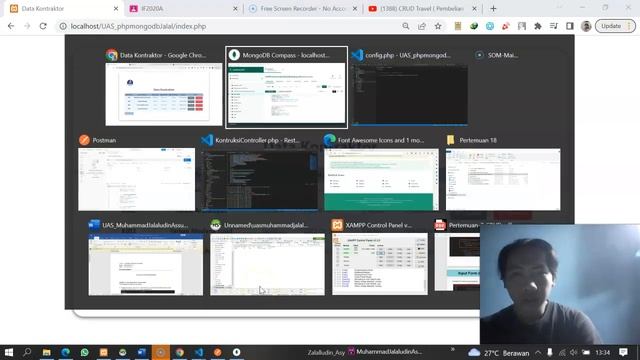Open the media controls playlist icon
Screen dimensions: 640x360
coord(553,26)
